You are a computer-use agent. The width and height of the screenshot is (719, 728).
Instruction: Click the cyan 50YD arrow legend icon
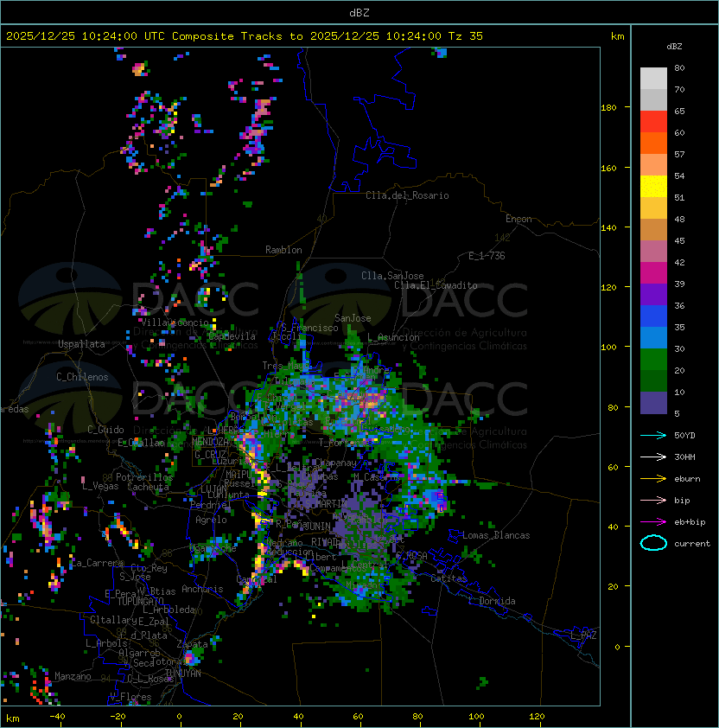coord(653,435)
